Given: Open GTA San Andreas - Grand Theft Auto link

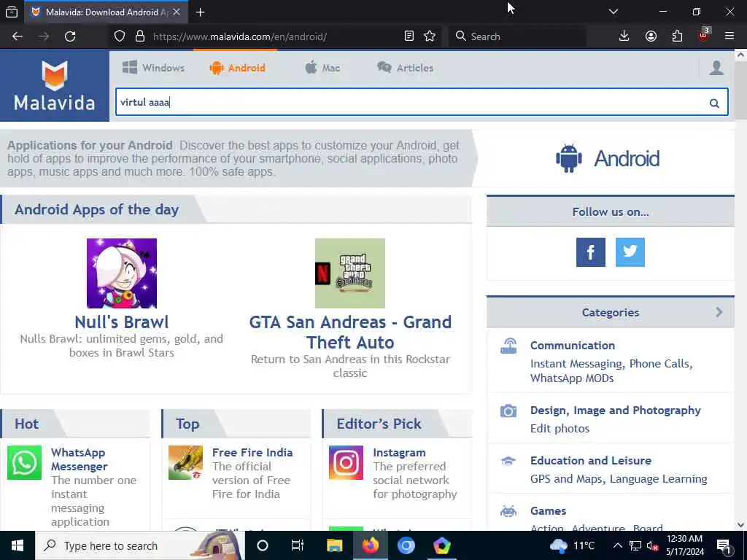Looking at the screenshot, I should [350, 332].
